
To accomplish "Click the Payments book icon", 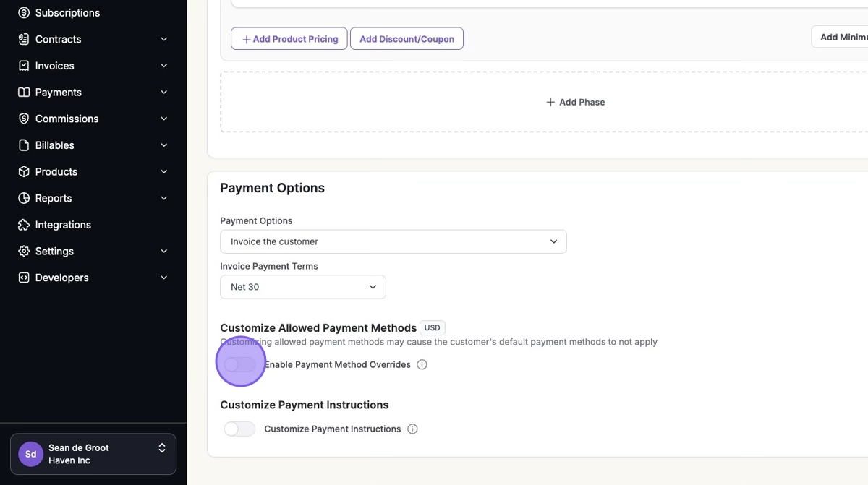I will coord(24,93).
